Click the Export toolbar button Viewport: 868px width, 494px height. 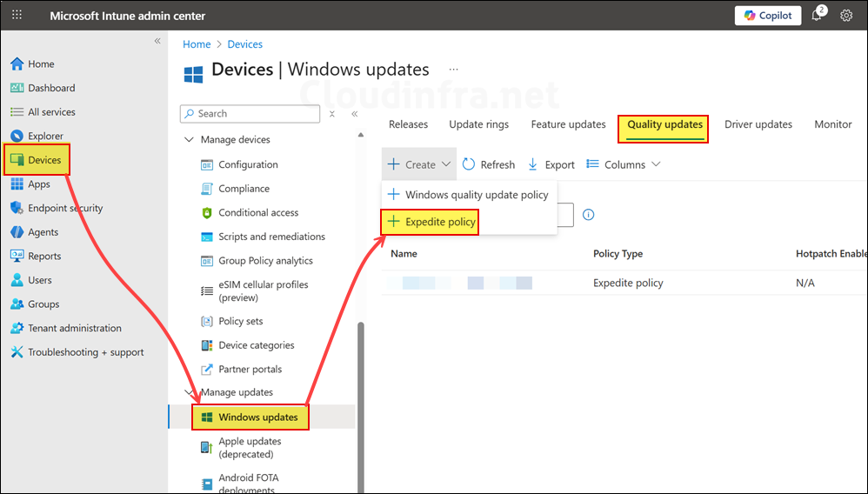(551, 164)
